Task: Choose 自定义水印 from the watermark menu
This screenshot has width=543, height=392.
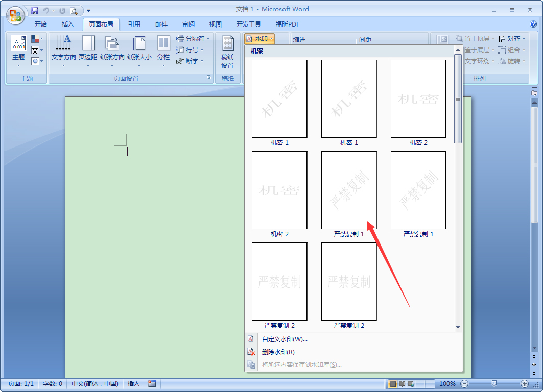Action: (x=284, y=339)
